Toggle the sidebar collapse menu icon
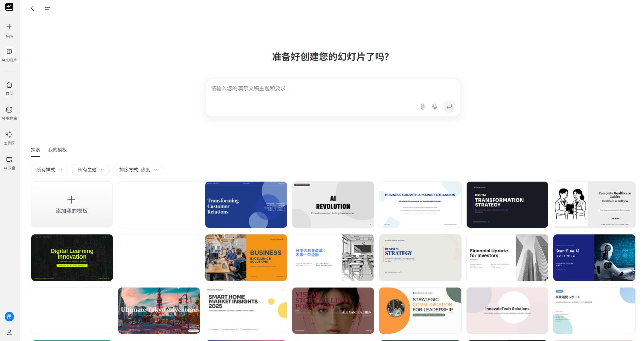Viewport: 644px width, 341px height. [47, 8]
